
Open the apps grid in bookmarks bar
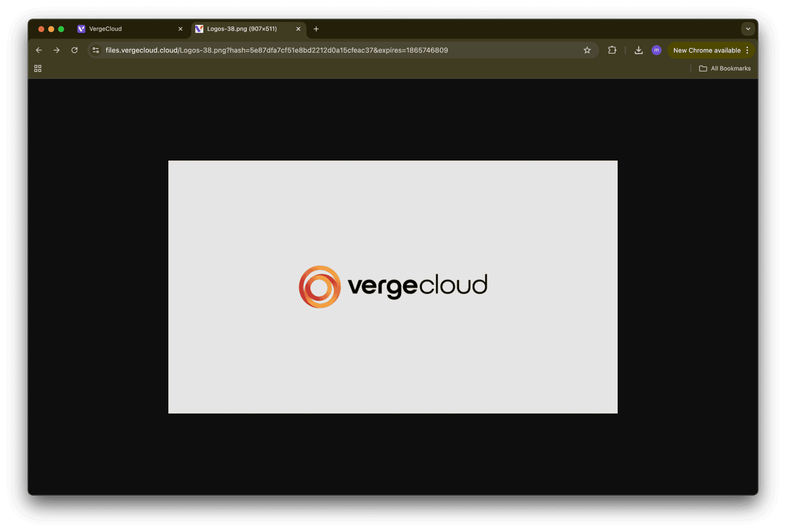38,69
